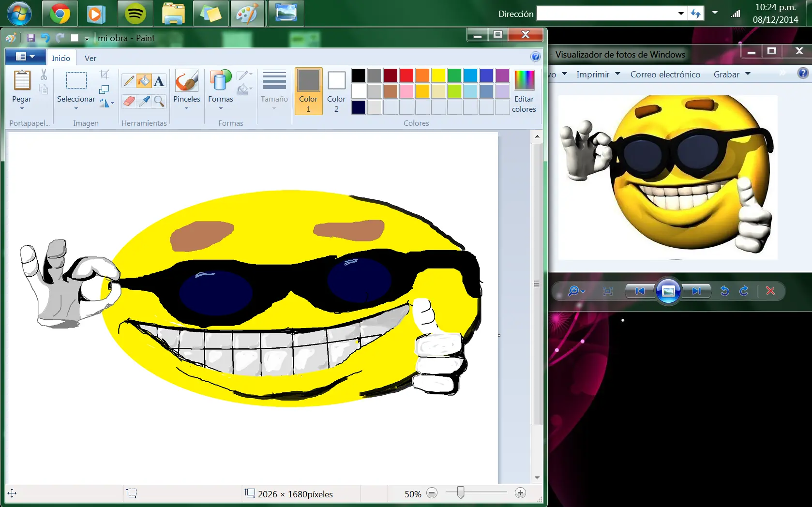This screenshot has width=812, height=507.
Task: Select Color 1 in Paint ribbon
Action: (x=308, y=91)
